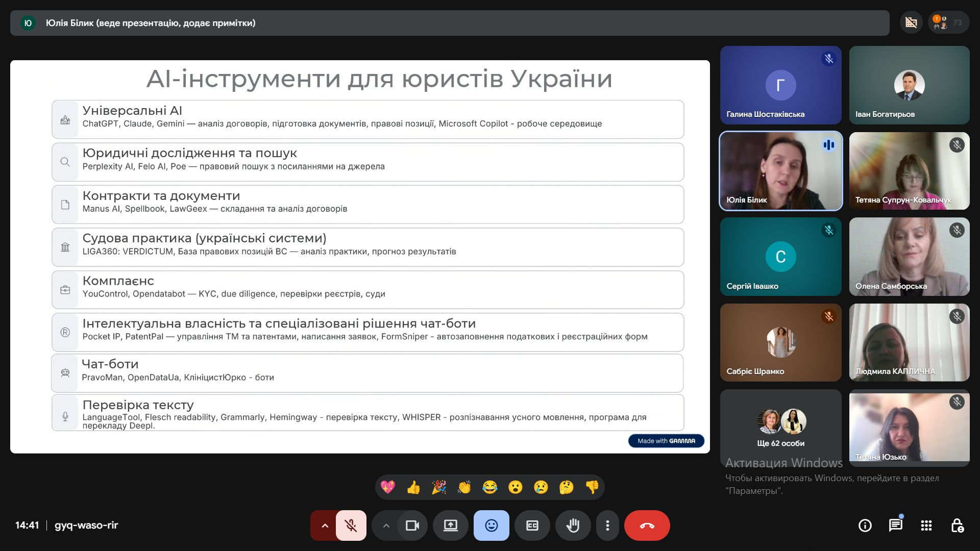Screen dimensions: 980x551
Task: Select Галина Шостаківська participant tile
Action: click(780, 85)
